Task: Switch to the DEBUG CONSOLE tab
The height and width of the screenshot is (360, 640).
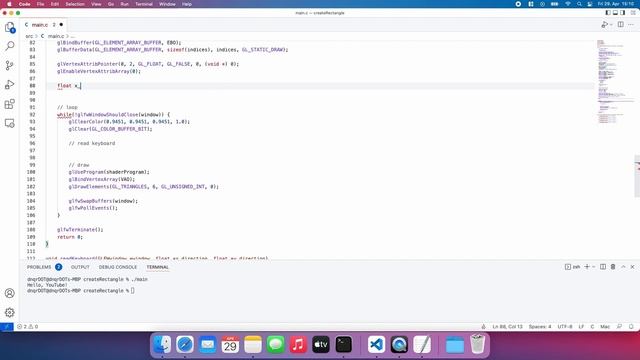Action: tap(118, 267)
